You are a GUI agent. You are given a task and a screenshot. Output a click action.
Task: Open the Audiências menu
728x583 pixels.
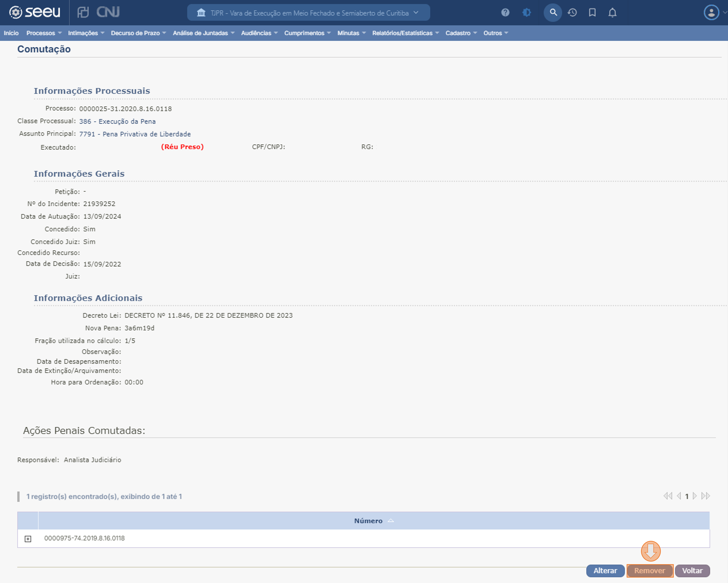click(x=259, y=33)
